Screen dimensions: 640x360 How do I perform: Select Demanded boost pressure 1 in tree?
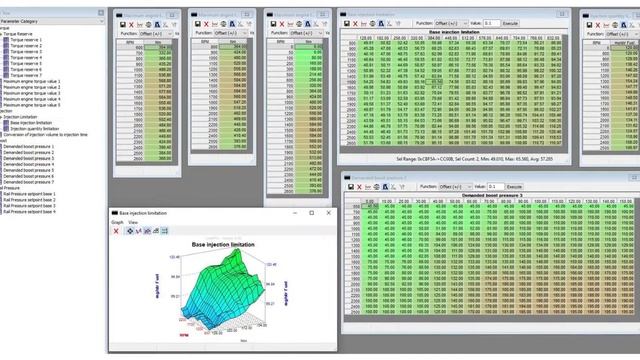(29, 147)
